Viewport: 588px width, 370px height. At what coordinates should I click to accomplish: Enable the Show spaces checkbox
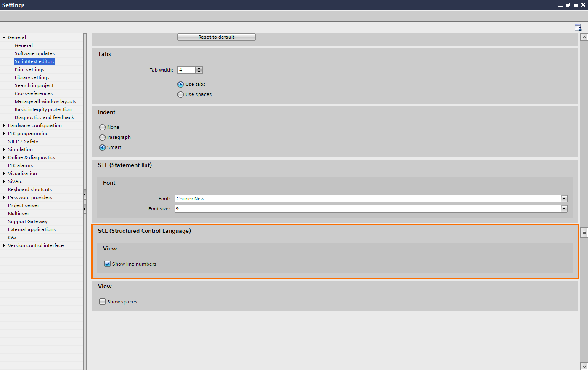coord(102,301)
